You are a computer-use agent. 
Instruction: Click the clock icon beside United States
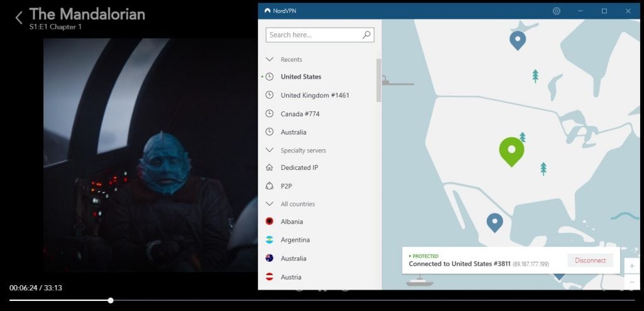pos(269,77)
